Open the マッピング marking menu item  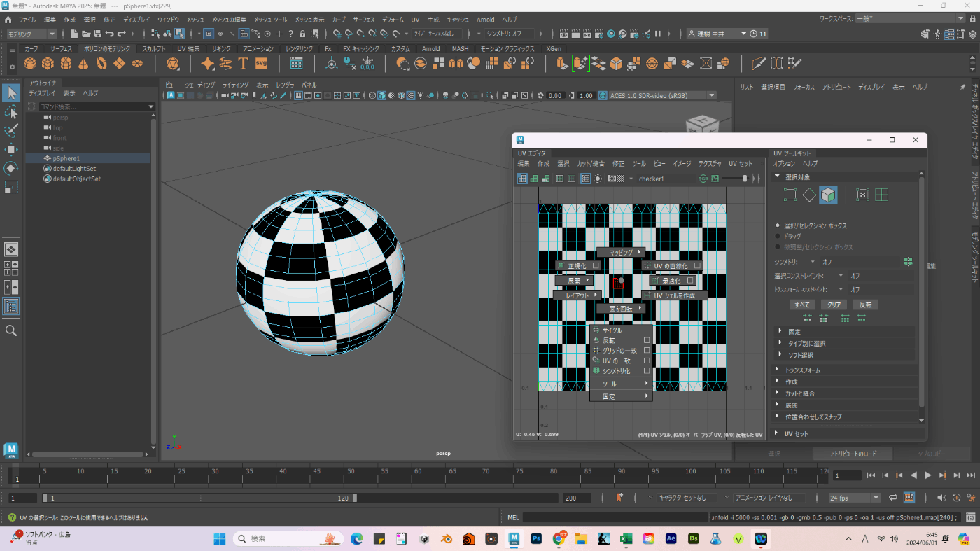[x=620, y=252]
